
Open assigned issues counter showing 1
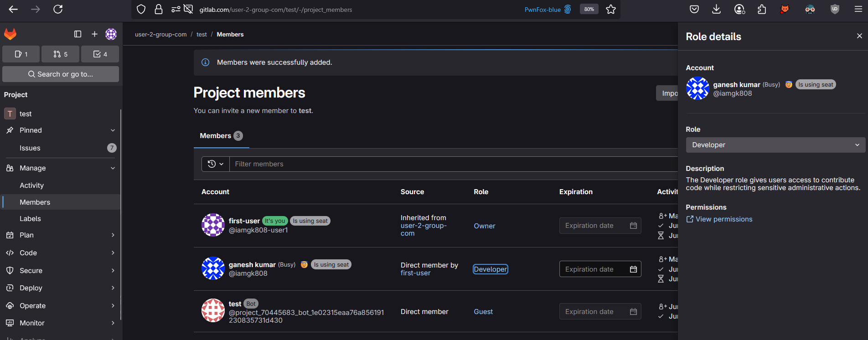tap(21, 54)
